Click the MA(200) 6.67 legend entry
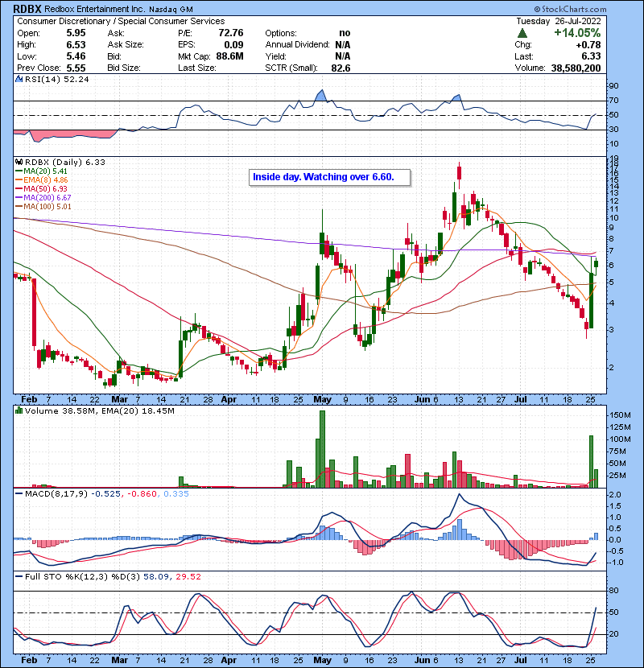The image size is (644, 668). point(43,198)
